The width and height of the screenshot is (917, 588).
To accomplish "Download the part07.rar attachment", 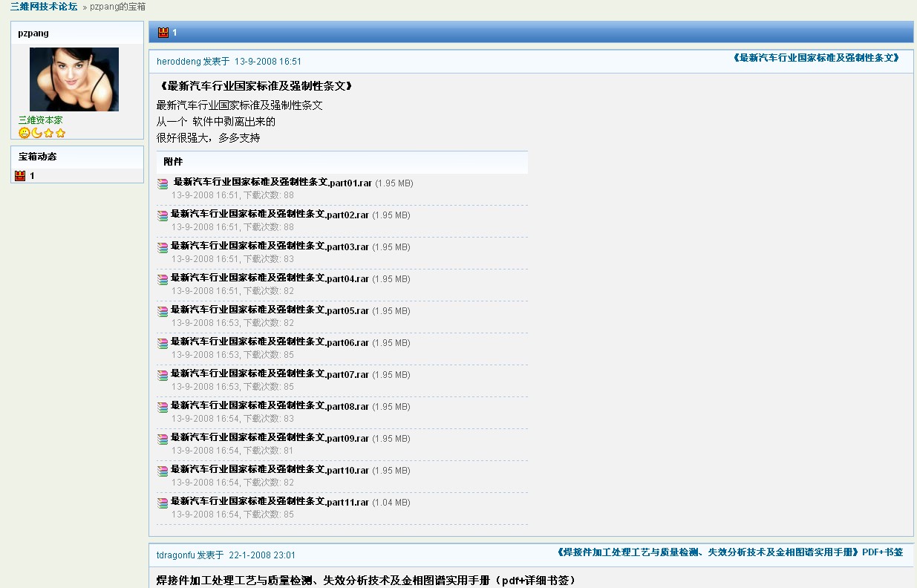I will click(270, 374).
